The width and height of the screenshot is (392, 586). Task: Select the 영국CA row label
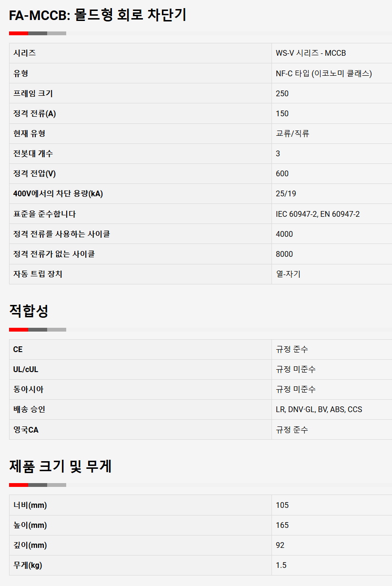26,430
